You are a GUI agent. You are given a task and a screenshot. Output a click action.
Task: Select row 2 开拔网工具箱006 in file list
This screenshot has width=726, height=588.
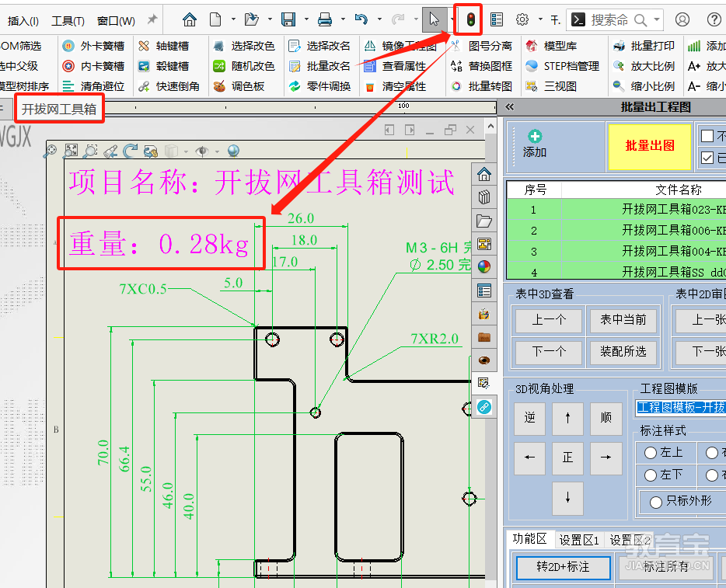616,231
